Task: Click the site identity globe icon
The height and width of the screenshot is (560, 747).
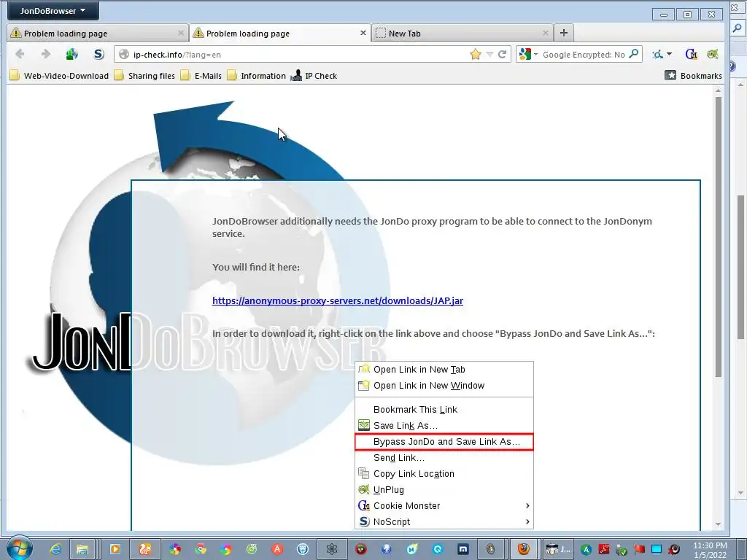Action: click(x=124, y=54)
